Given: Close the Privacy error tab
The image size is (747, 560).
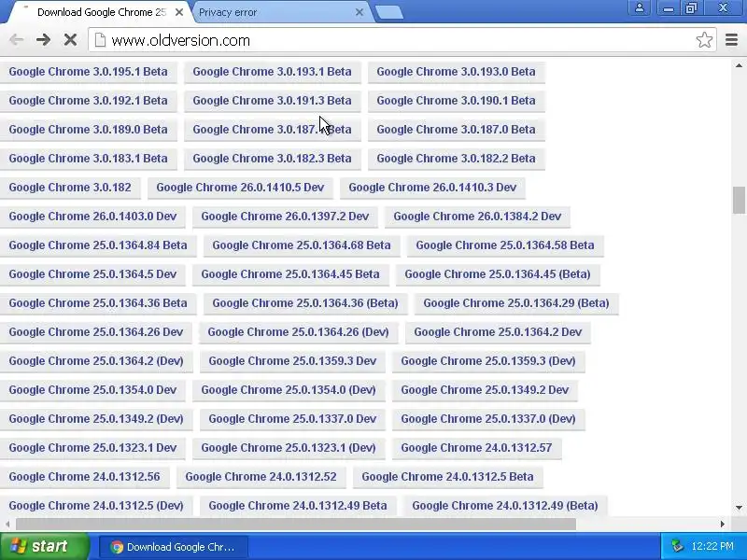Looking at the screenshot, I should coord(359,12).
